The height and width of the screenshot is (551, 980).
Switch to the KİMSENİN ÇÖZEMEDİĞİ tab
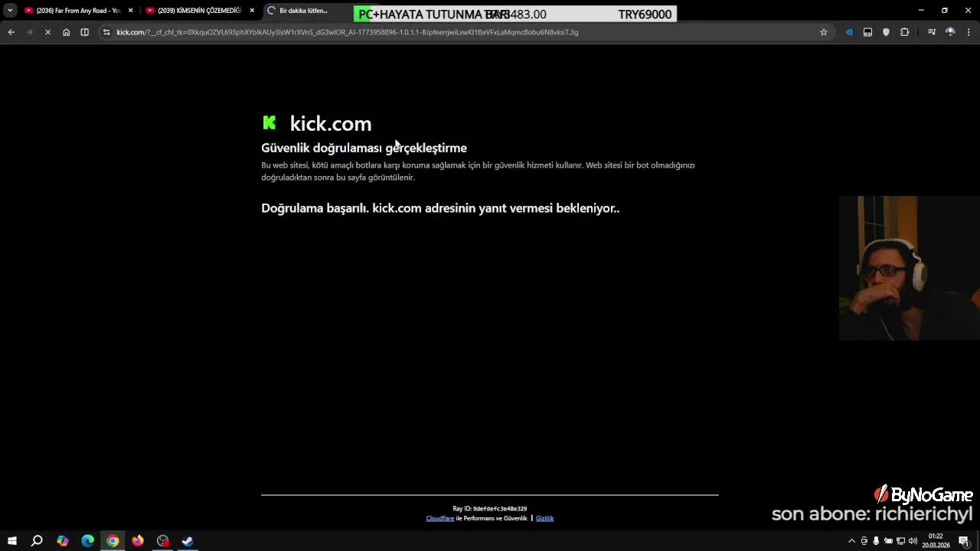click(199, 11)
